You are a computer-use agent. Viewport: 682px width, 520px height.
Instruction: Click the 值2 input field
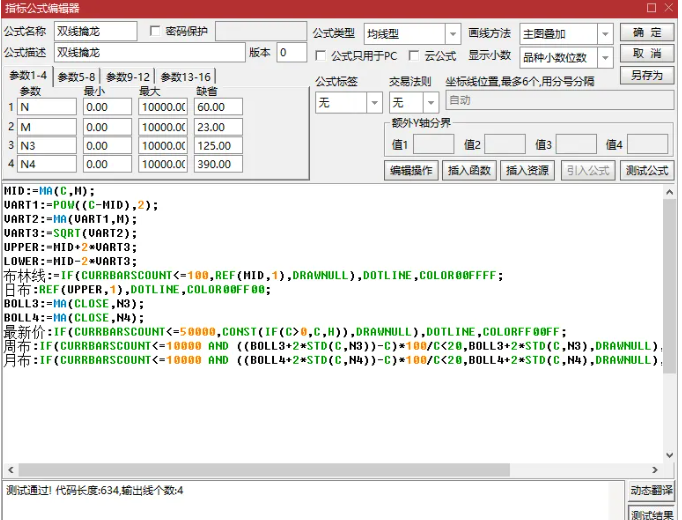coord(505,144)
